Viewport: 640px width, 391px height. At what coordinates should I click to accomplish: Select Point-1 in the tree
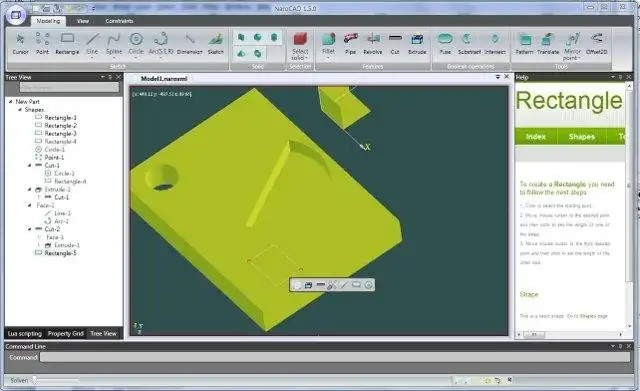[54, 158]
